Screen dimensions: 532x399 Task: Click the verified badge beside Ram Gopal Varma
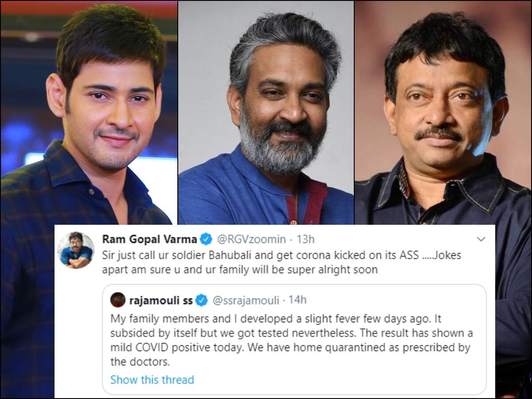pos(205,239)
